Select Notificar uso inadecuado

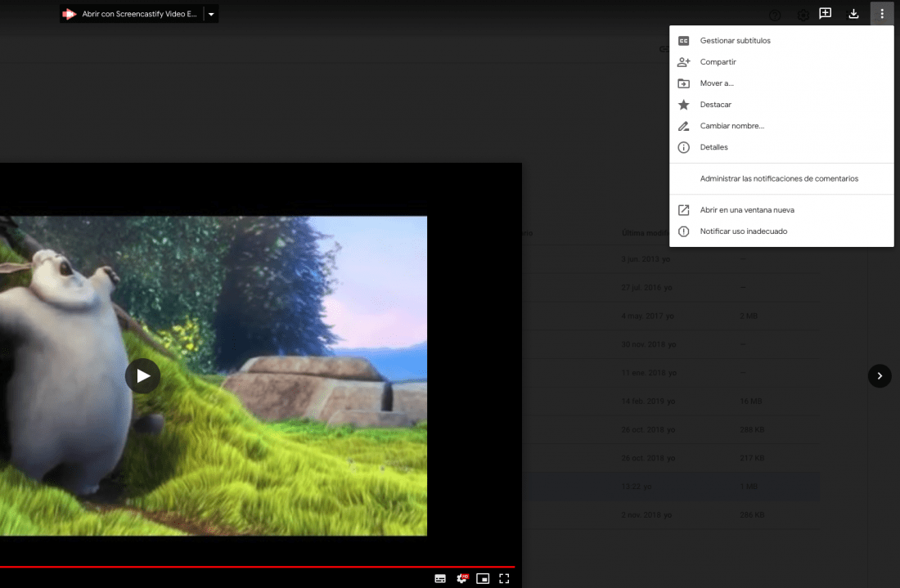[x=781, y=231]
